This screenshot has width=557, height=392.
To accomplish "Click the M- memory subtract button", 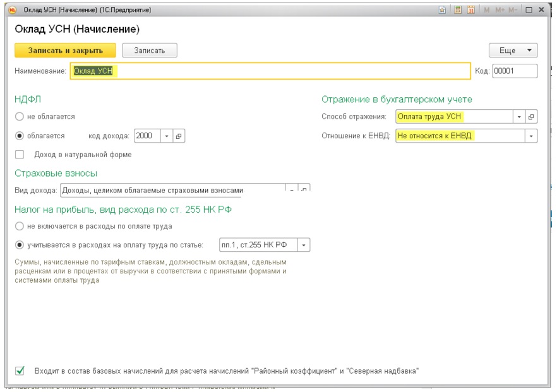I will coord(513,10).
